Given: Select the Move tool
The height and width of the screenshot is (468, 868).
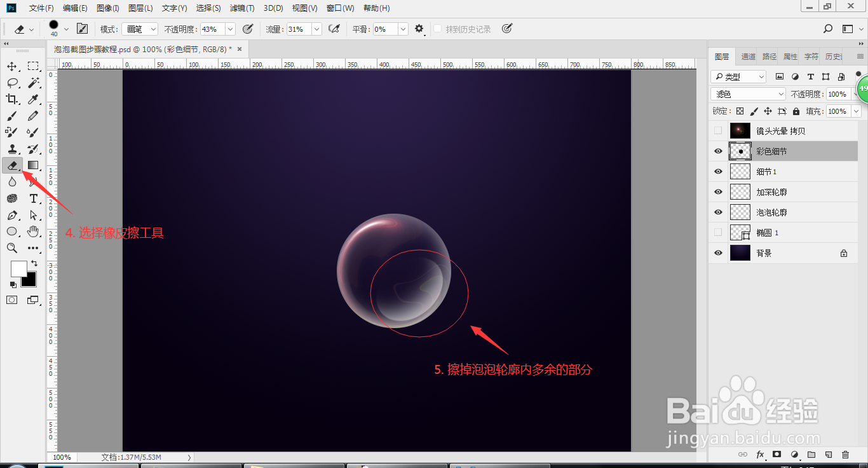Looking at the screenshot, I should 12,66.
